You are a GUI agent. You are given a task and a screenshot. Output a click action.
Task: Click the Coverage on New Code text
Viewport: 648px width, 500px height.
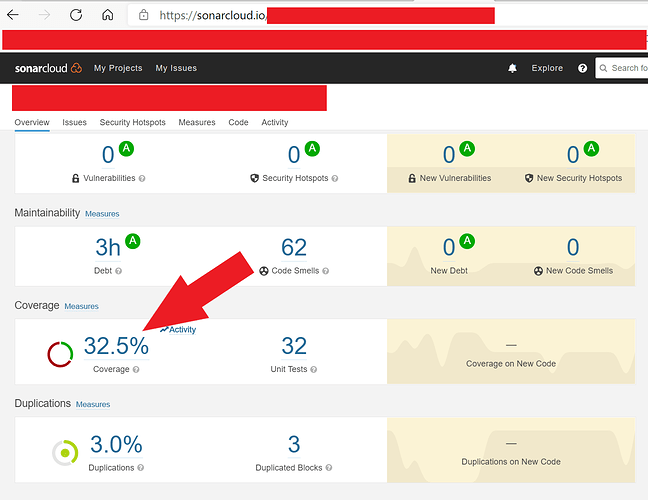pos(511,364)
